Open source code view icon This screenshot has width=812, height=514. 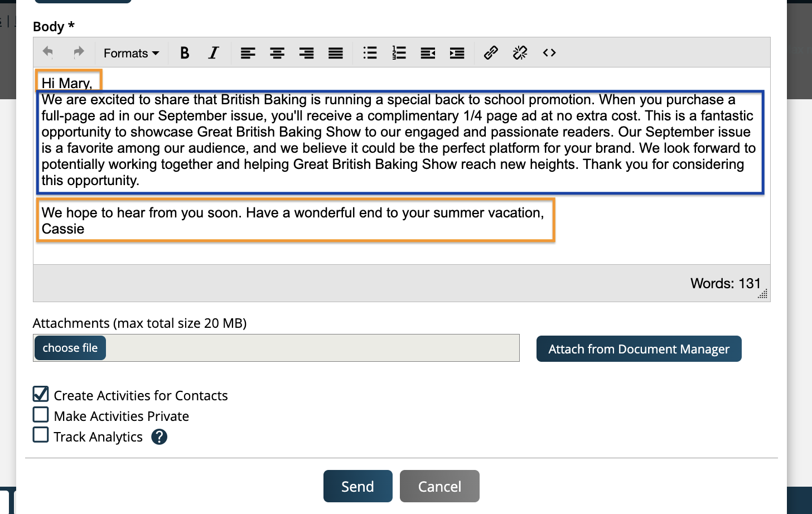coord(549,52)
